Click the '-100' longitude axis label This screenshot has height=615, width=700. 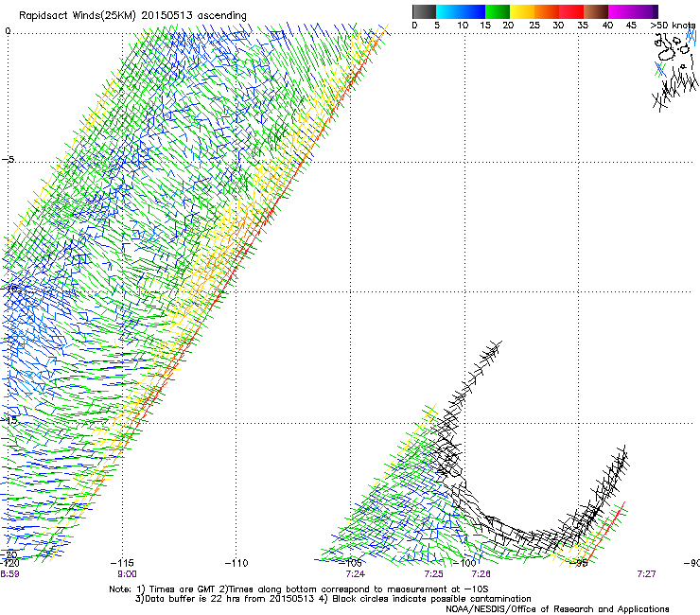click(464, 563)
